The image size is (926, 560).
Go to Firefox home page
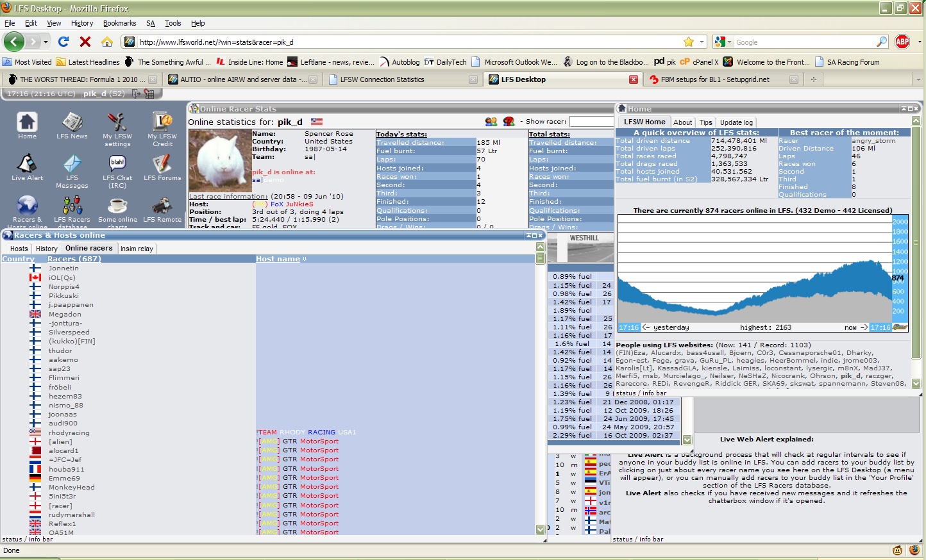107,42
